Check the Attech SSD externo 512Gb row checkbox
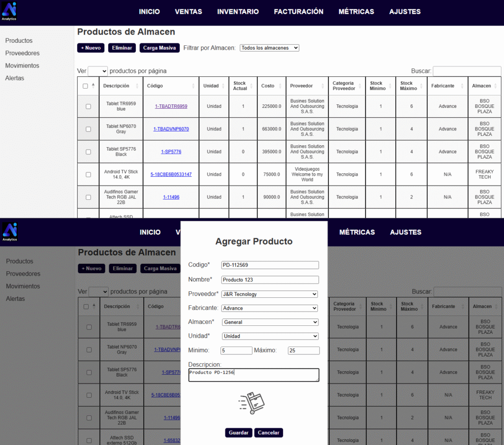This screenshot has height=445, width=504. pyautogui.click(x=89, y=441)
